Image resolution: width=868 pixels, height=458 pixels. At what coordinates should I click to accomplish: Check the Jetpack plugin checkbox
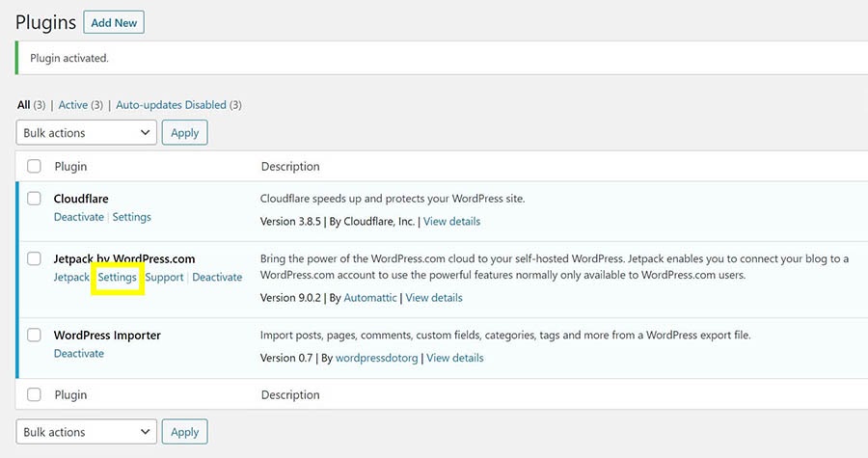click(x=35, y=258)
